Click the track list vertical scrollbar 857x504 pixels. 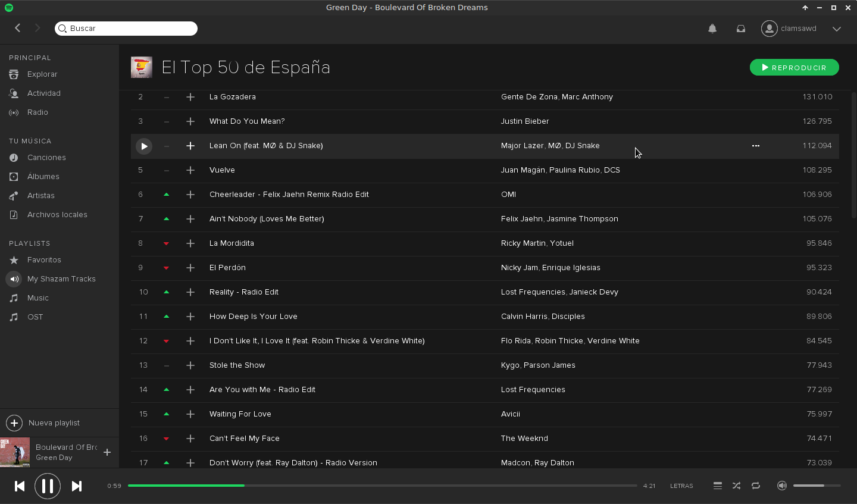(853, 155)
